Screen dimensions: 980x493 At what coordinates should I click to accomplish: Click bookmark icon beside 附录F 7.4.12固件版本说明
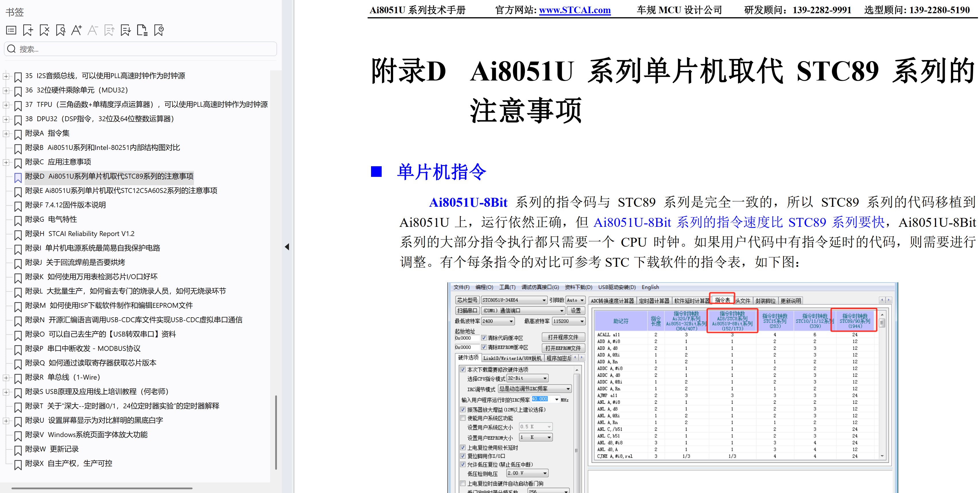(18, 206)
